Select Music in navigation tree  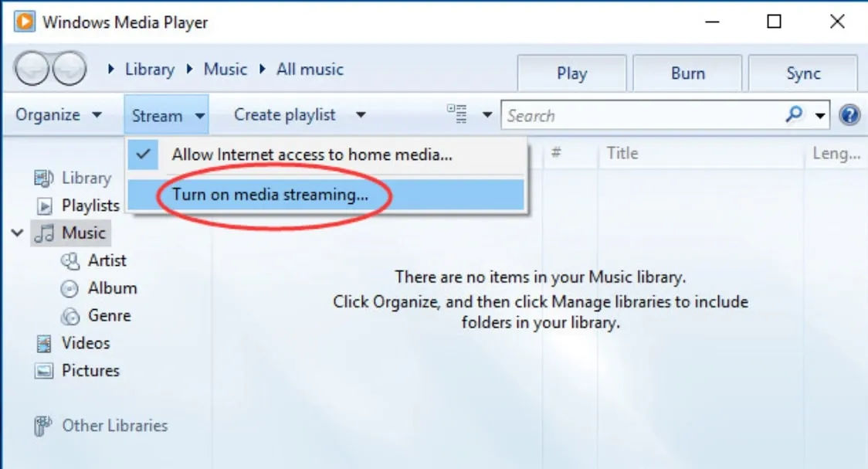pyautogui.click(x=83, y=233)
